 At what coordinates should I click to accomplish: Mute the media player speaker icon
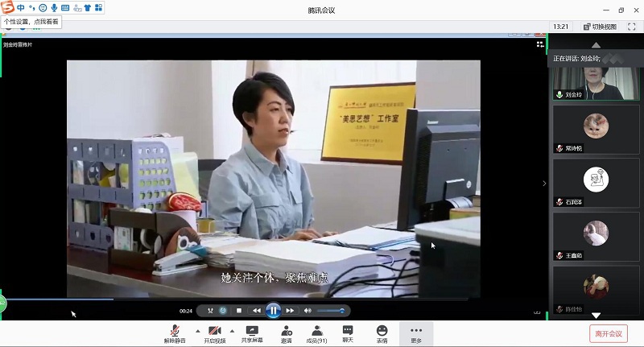pyautogui.click(x=308, y=311)
